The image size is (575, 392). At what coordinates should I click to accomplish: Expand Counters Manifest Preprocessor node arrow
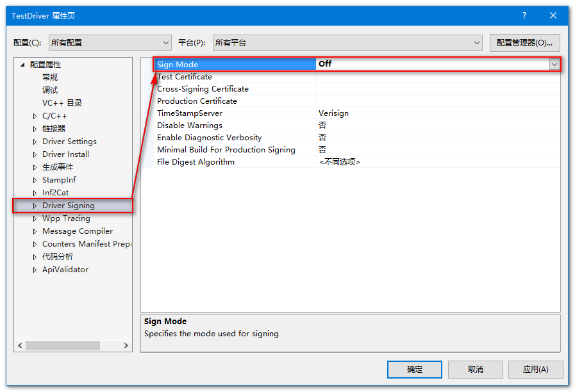click(35, 244)
